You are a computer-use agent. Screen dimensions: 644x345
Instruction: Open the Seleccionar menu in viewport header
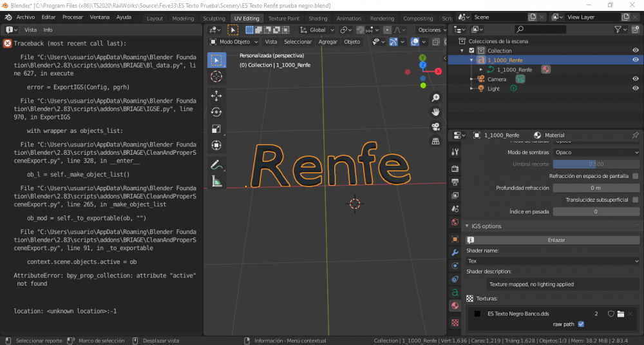298,41
